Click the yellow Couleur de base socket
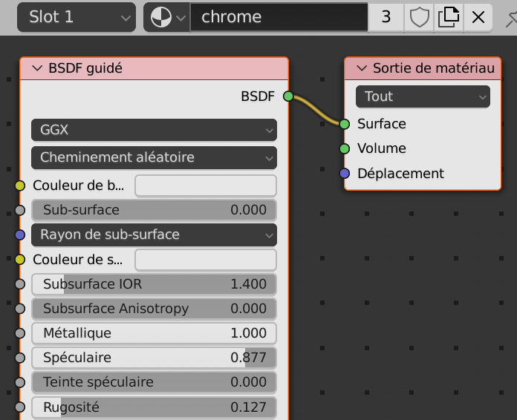Screen dimensions: 517x420 click(x=20, y=186)
